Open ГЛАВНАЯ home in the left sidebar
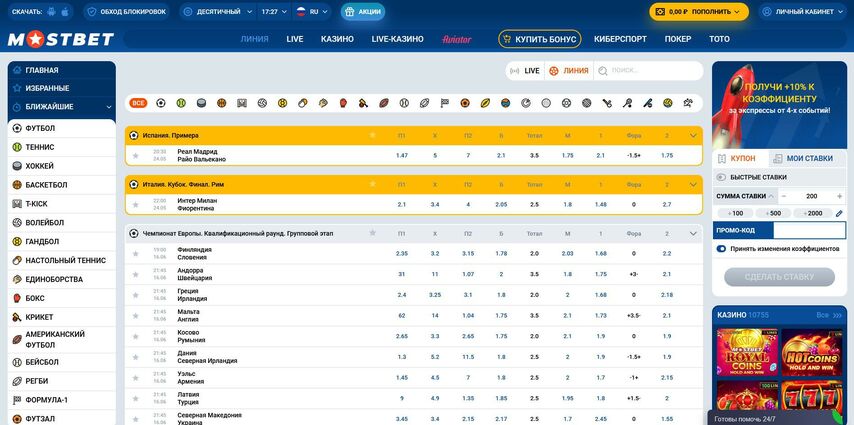Viewport: 854px width, 425px height. [62, 70]
